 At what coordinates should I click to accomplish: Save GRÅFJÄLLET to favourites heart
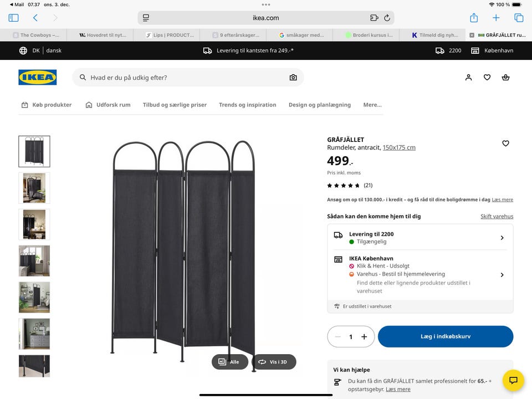coord(505,144)
